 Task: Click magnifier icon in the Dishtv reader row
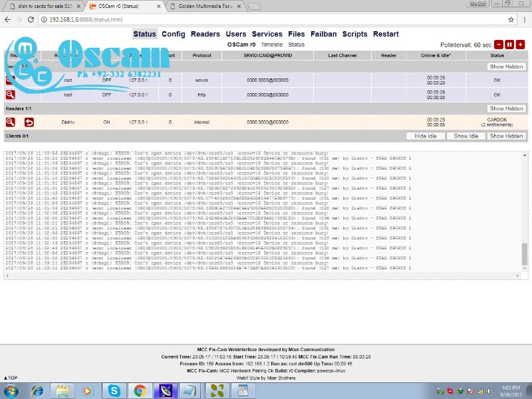tap(10, 122)
